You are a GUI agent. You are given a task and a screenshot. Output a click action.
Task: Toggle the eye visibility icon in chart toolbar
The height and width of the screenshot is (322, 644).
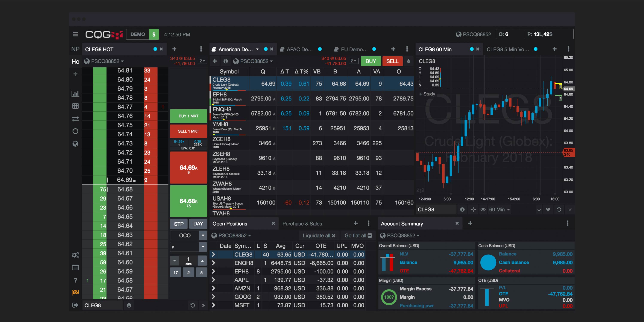483,210
